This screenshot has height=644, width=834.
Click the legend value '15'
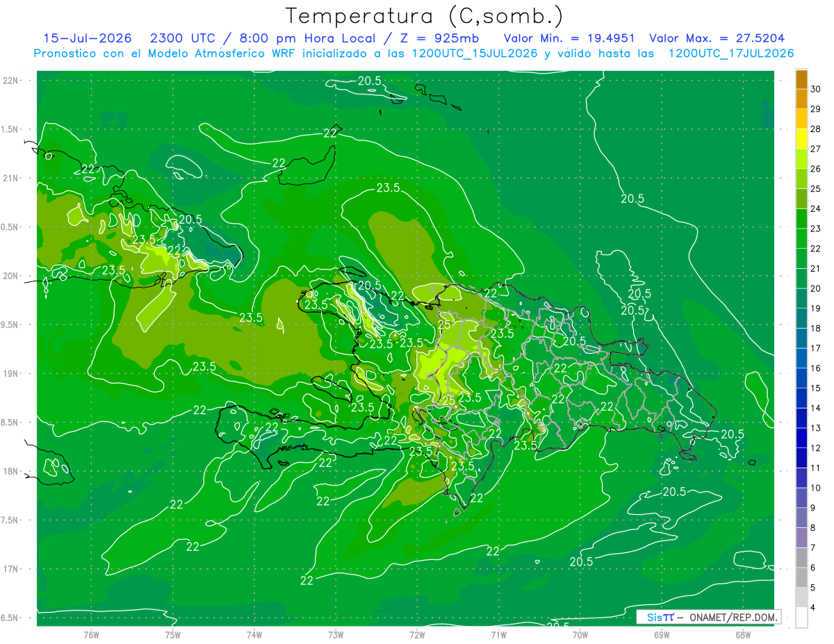tap(815, 388)
